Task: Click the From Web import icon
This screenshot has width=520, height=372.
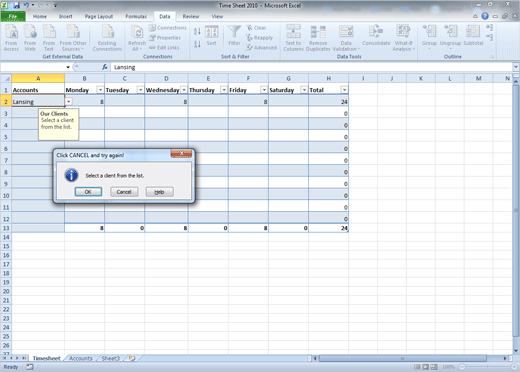Action: tap(30, 38)
